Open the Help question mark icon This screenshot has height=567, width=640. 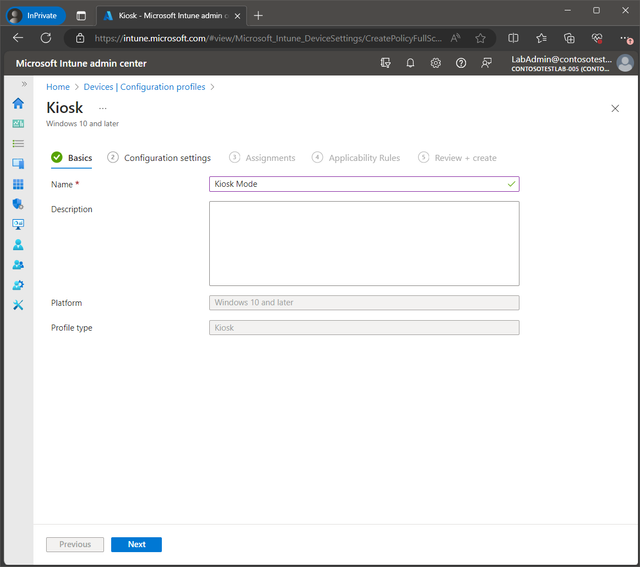pyautogui.click(x=461, y=63)
